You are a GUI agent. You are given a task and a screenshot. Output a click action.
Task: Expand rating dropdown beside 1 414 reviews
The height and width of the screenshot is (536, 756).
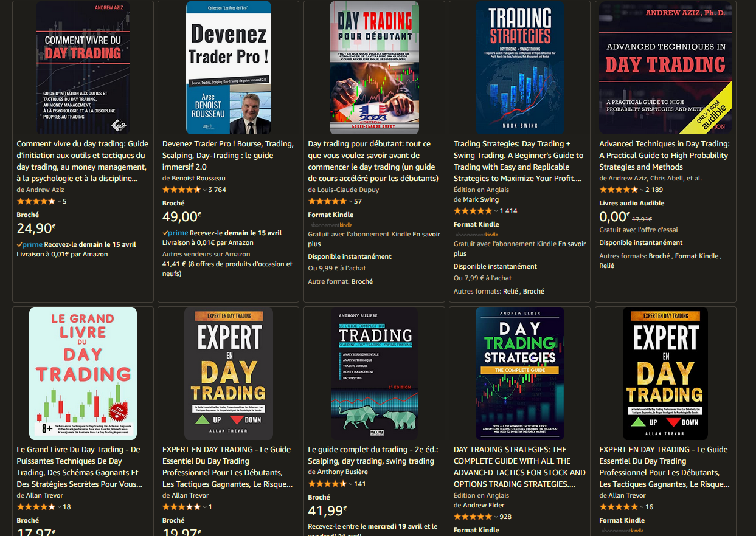click(x=496, y=211)
